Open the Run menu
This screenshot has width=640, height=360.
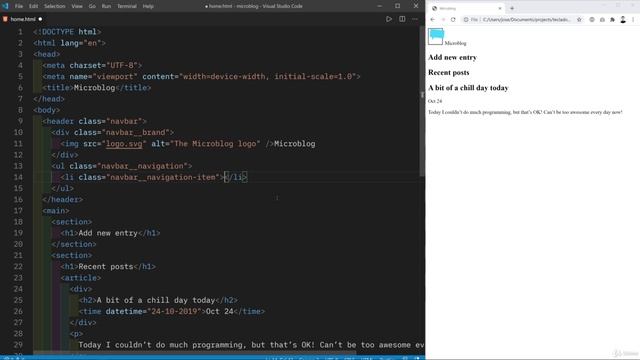(106, 6)
